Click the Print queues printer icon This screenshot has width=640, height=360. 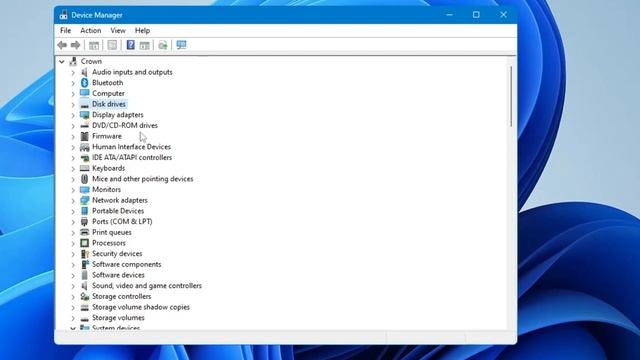point(84,232)
